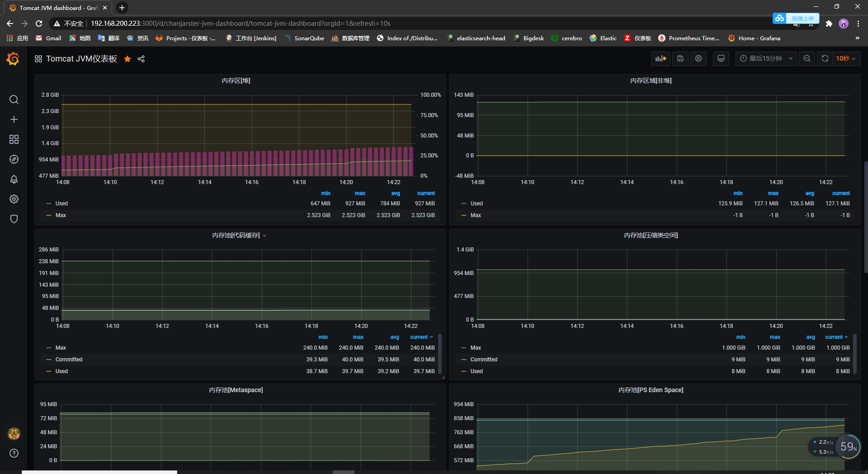This screenshot has height=474, width=868.
Task: Click the Add panel icon
Action: tap(661, 58)
